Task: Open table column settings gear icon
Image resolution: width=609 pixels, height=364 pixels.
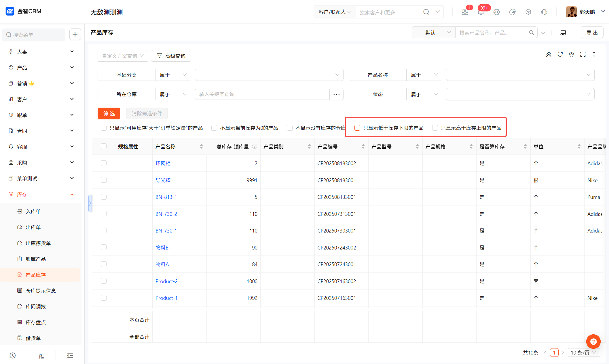Action: (572, 54)
